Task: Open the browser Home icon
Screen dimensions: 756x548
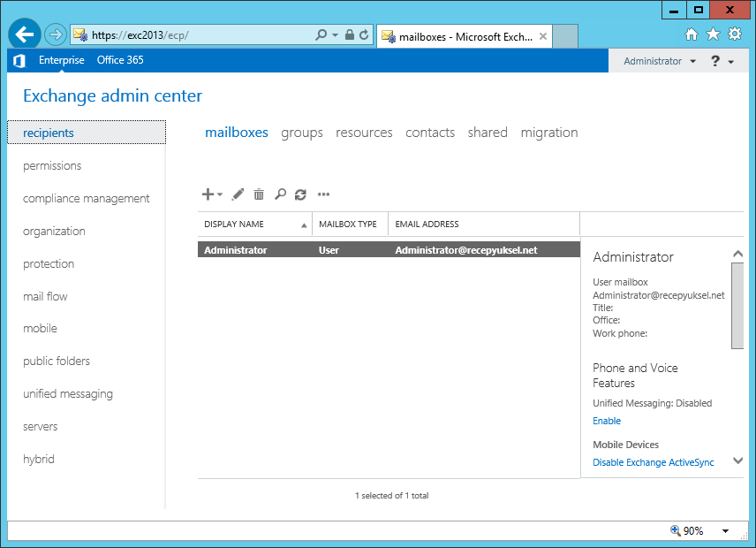Action: 692,34
